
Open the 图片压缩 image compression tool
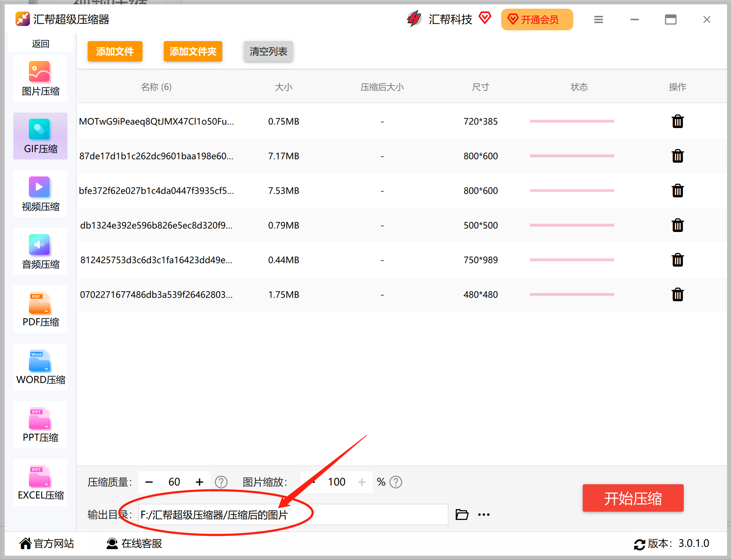pos(40,79)
